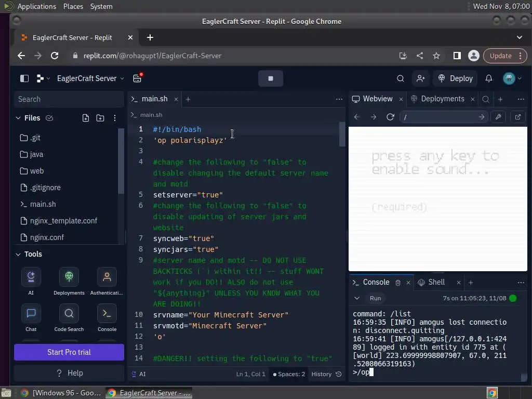The width and height of the screenshot is (532, 399).
Task: Open editor pane three-dot menu
Action: tap(339, 99)
